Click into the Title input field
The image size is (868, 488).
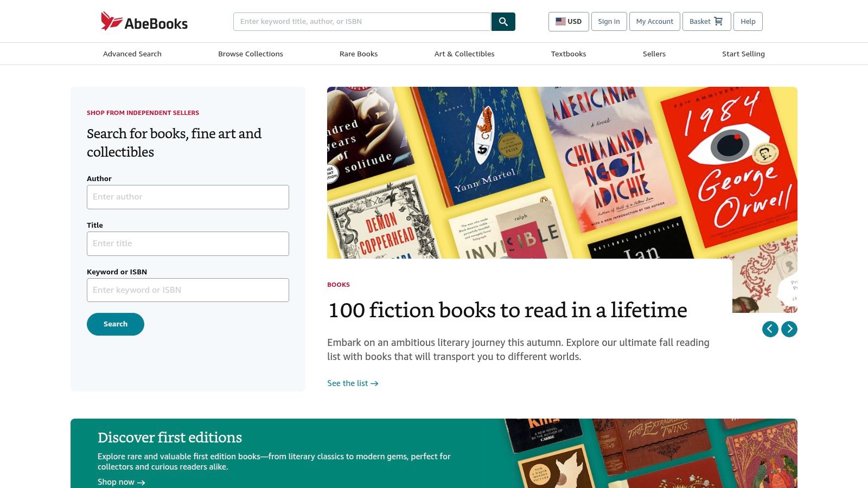pyautogui.click(x=188, y=243)
